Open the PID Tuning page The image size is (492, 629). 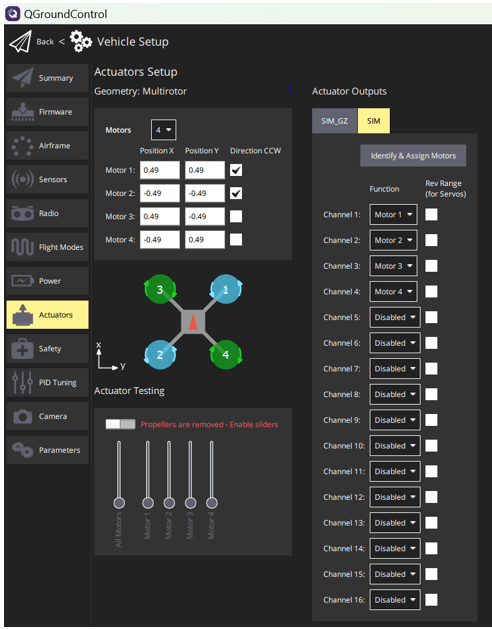pyautogui.click(x=47, y=382)
